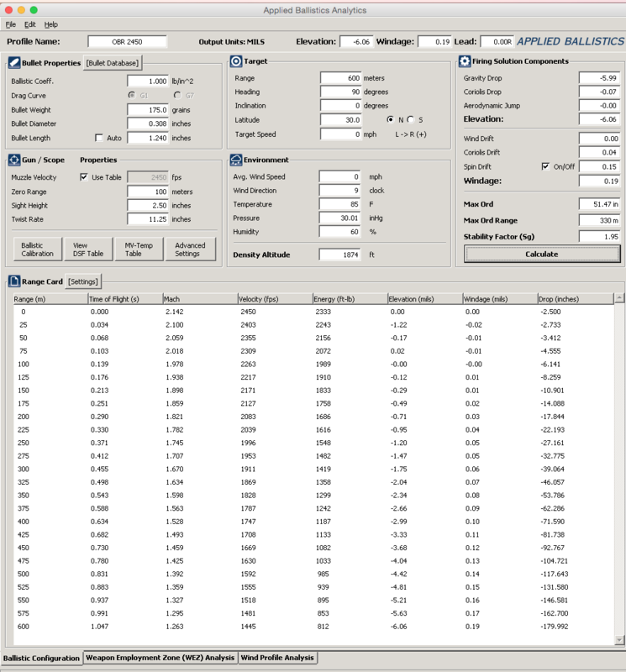The height and width of the screenshot is (672, 626).
Task: Click the range card scroll down arrow
Action: (619, 640)
